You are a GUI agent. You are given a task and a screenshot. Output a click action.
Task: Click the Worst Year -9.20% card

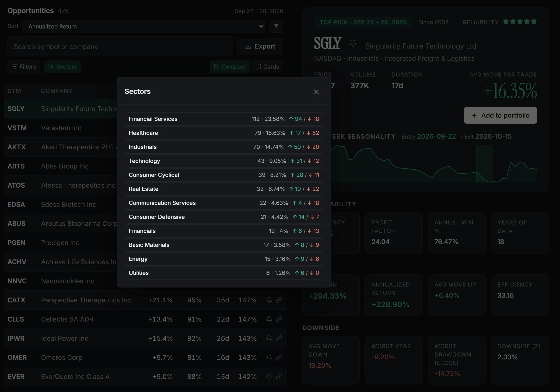(394, 360)
